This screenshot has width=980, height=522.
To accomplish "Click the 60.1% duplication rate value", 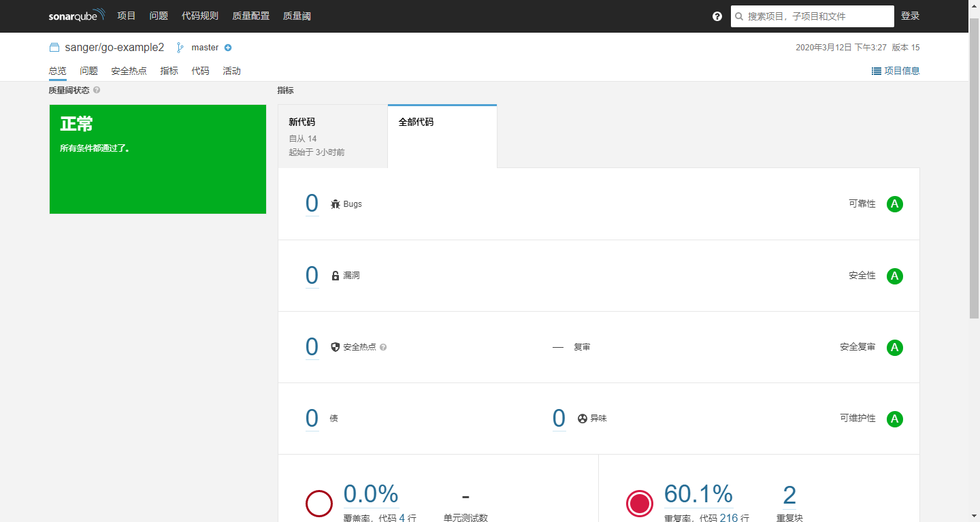I will (x=698, y=493).
